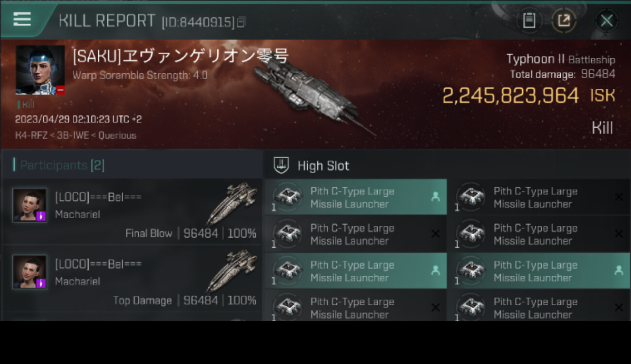Copy the kill report ID
Viewport: 631px width, 364px height.
tap(241, 22)
